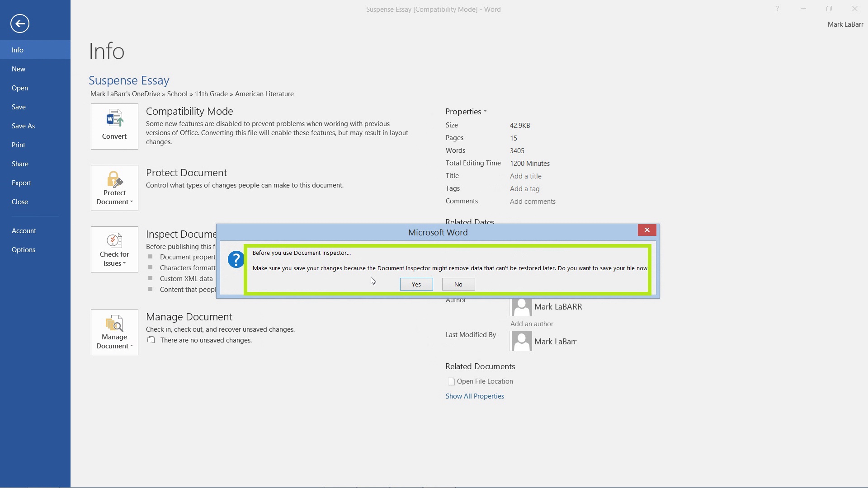Choose Save in the sidebar
Viewport: 868px width, 488px height.
click(35, 107)
